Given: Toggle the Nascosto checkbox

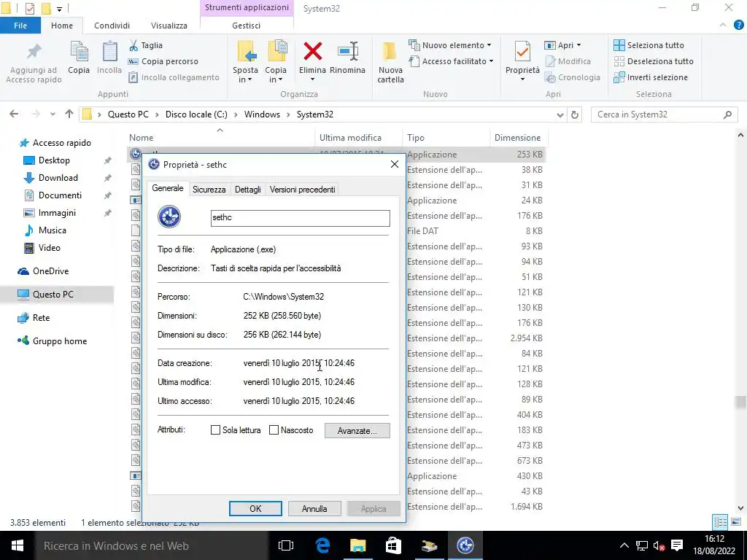Looking at the screenshot, I should [274, 430].
